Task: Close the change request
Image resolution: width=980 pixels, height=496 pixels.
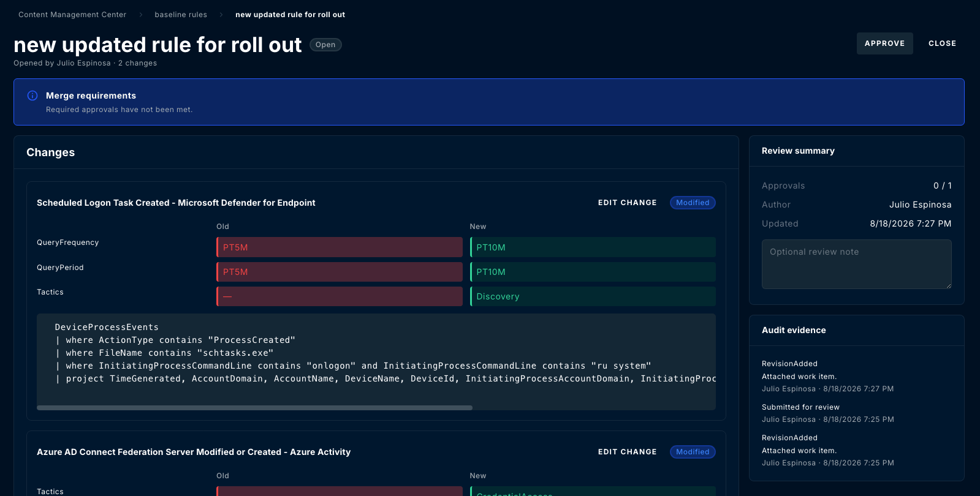Action: point(942,43)
